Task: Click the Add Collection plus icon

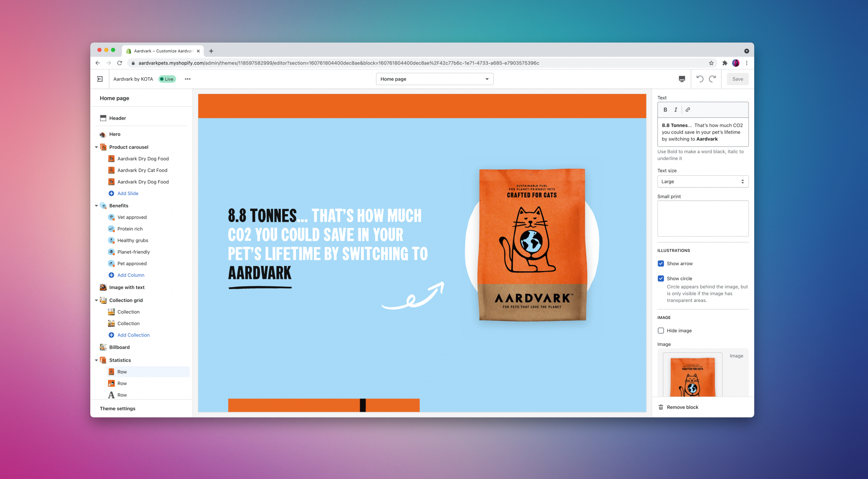Action: pyautogui.click(x=111, y=335)
